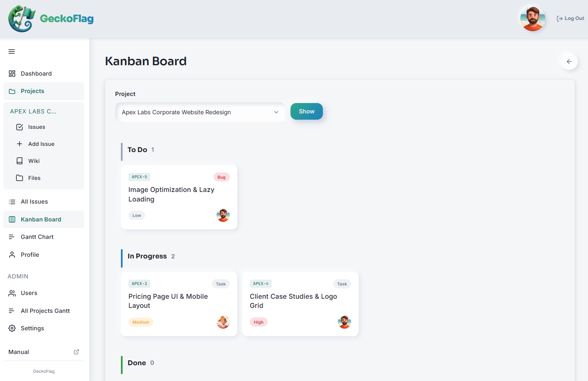Click the In Progress column header

click(x=147, y=256)
